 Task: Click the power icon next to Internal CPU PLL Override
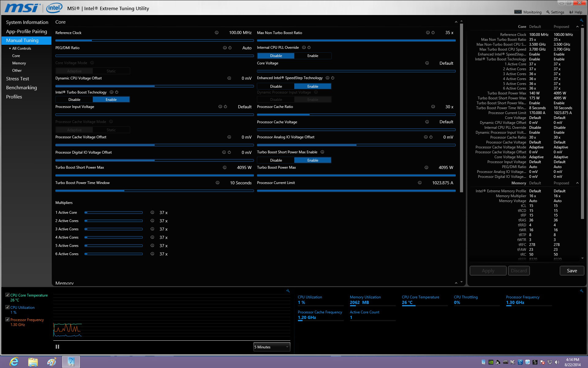[309, 48]
